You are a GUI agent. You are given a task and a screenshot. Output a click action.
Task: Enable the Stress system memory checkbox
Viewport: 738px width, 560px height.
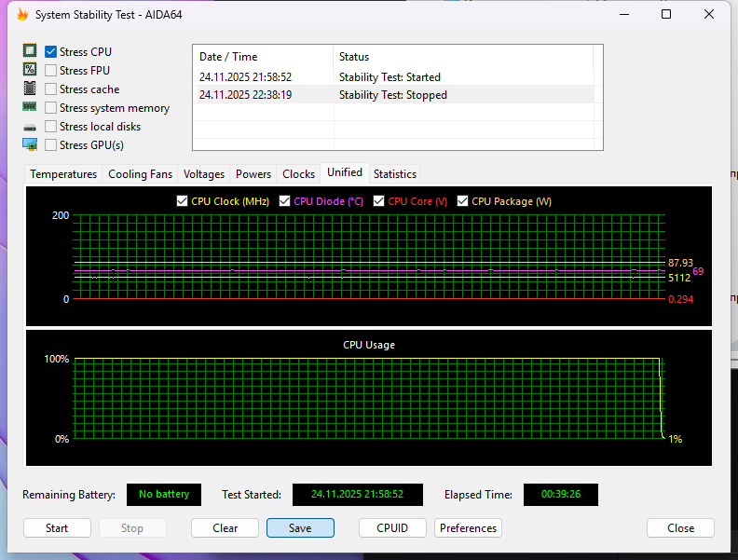pyautogui.click(x=51, y=108)
